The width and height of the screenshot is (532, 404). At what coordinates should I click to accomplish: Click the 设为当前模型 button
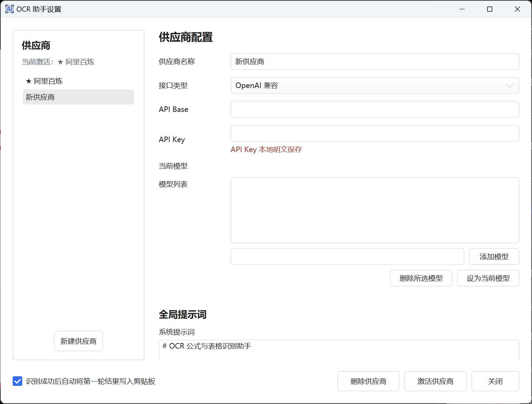pos(488,278)
